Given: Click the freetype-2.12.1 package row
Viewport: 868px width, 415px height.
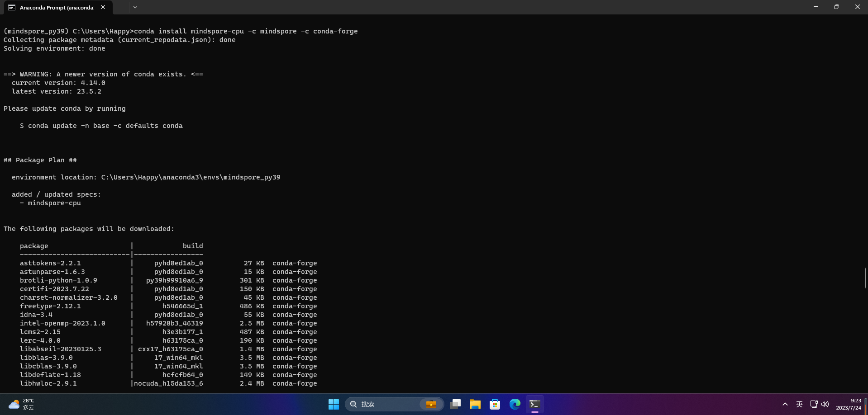Looking at the screenshot, I should point(168,306).
